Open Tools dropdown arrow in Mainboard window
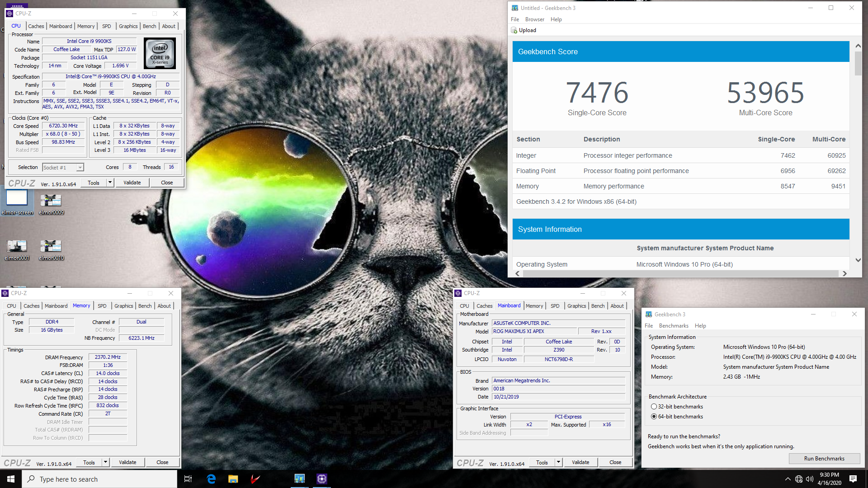This screenshot has height=488, width=868. tap(558, 462)
